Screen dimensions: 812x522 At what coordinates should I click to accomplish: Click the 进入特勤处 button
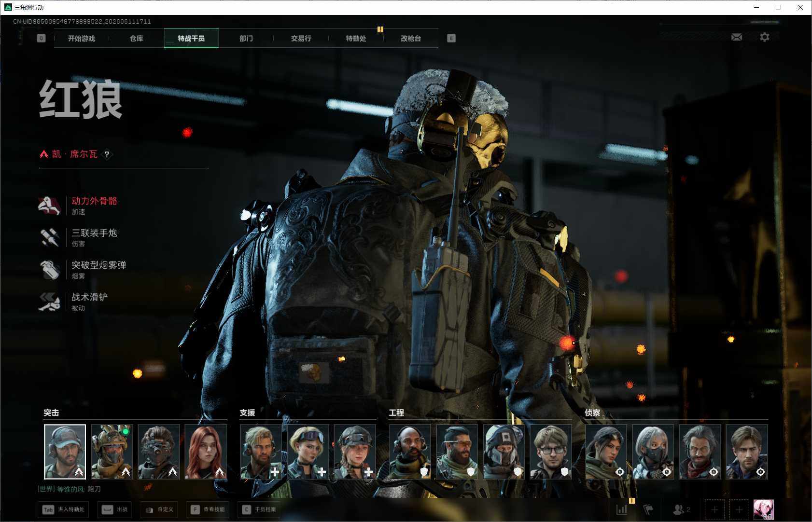(x=63, y=509)
